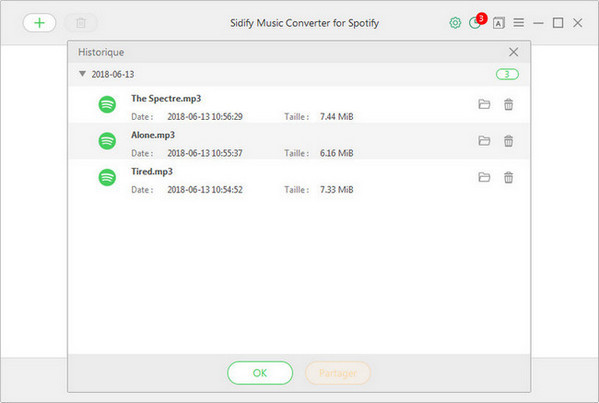
Task: Select the file name Alone.mp3
Action: click(153, 135)
